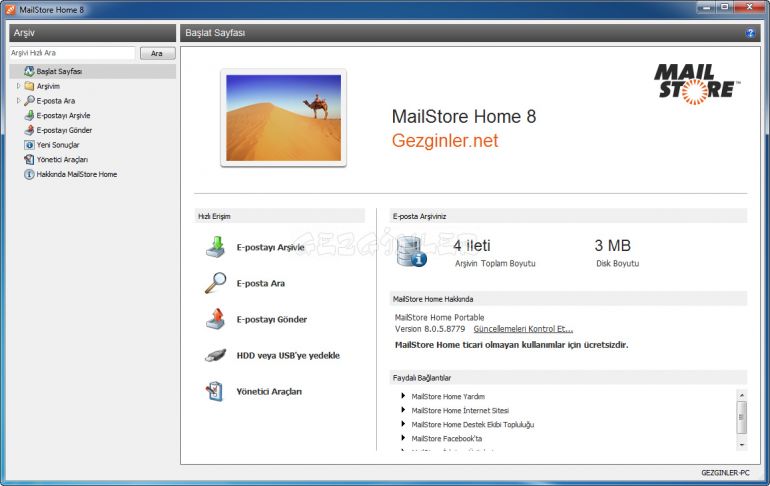Click the 4 İleti archive count
Image resolution: width=770 pixels, height=486 pixels.
coord(471,245)
